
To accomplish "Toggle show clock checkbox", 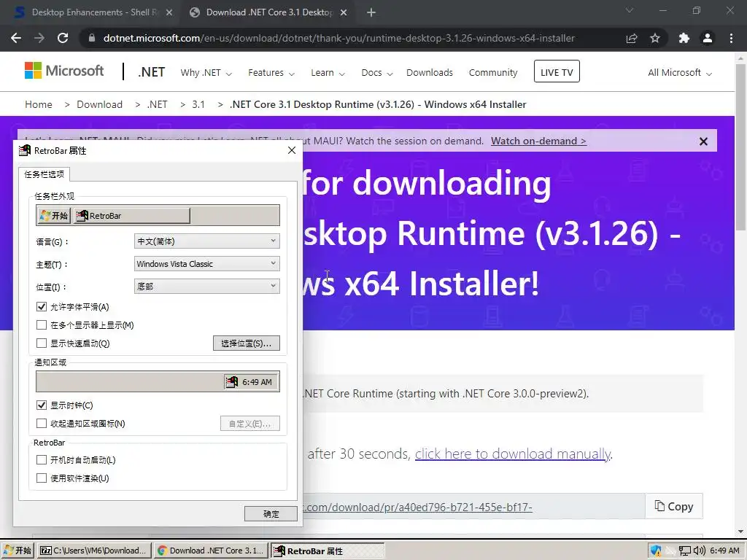I will [42, 405].
